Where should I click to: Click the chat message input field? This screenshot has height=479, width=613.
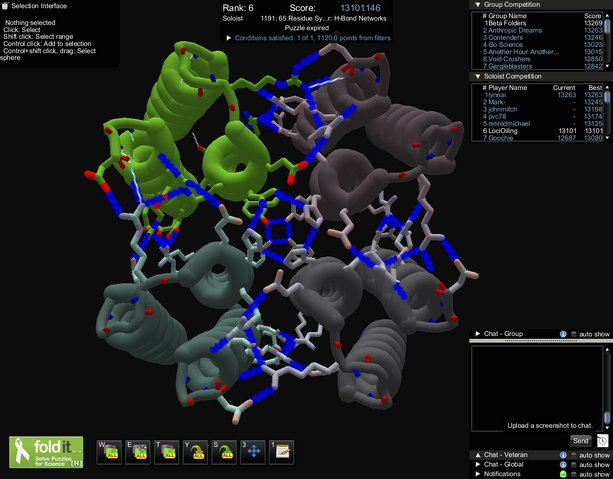[519, 441]
